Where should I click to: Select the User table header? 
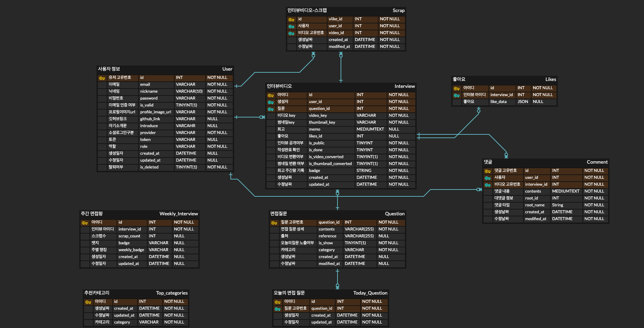[x=165, y=69]
